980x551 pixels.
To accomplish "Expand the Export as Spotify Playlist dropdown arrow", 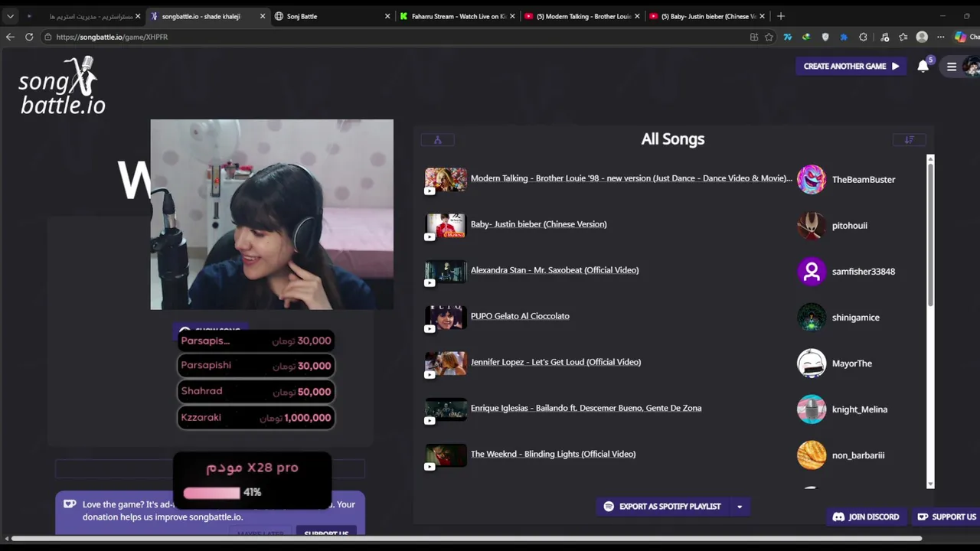I will [x=739, y=507].
